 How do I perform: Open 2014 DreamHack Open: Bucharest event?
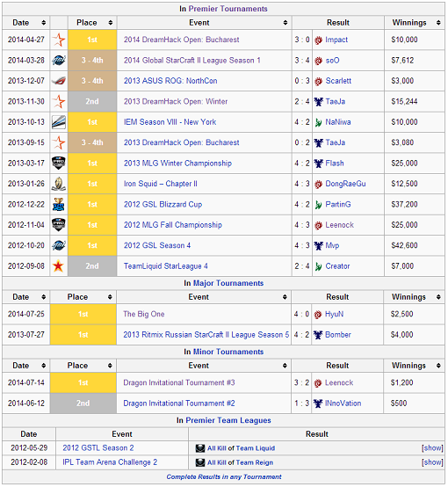click(182, 40)
